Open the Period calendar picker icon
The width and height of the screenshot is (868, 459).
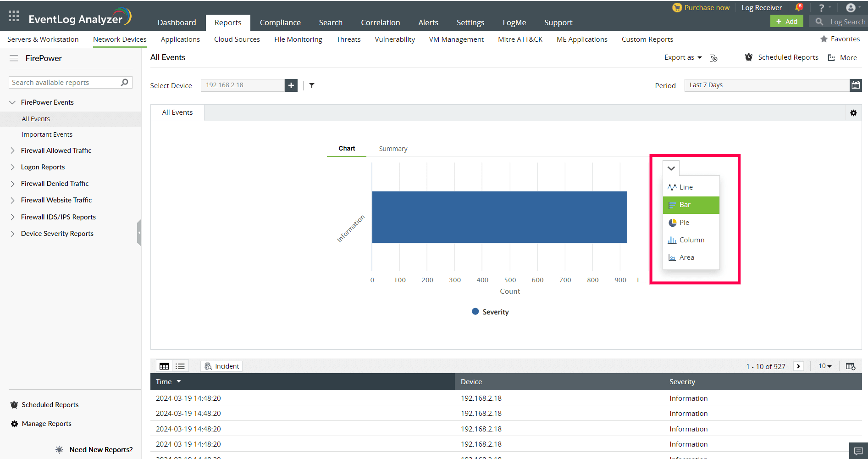click(x=856, y=85)
